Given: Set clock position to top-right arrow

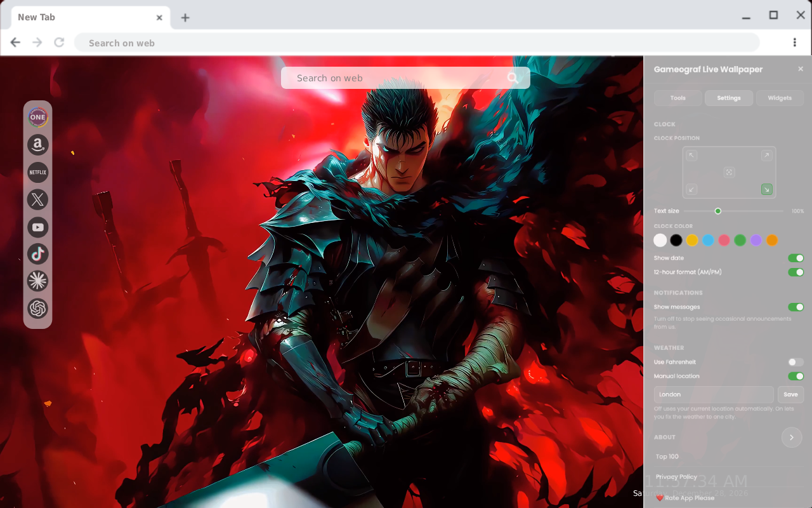Looking at the screenshot, I should click(767, 156).
